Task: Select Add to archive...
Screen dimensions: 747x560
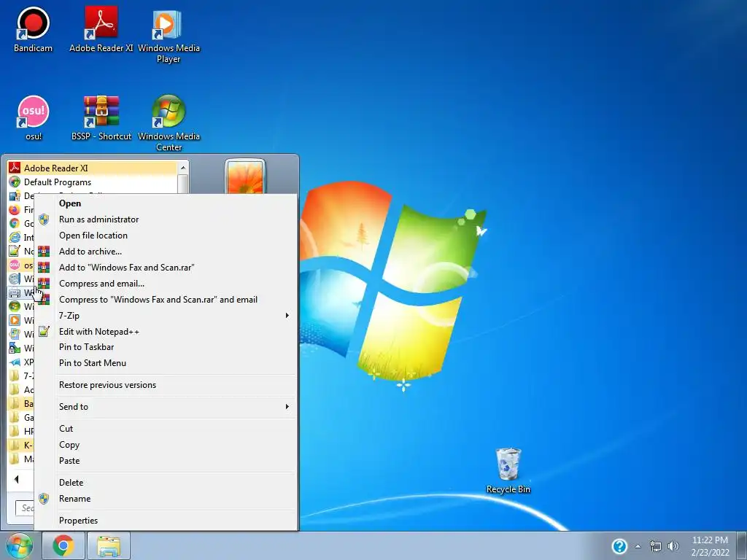Action: point(166,252)
